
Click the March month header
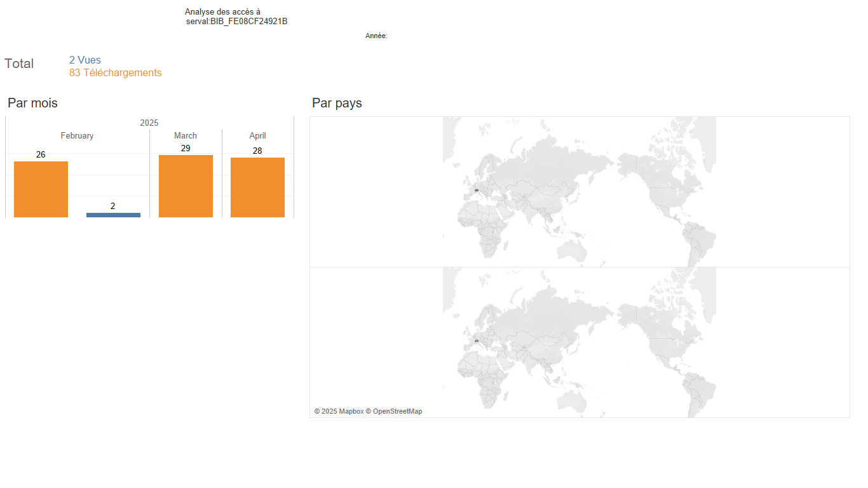coord(186,136)
